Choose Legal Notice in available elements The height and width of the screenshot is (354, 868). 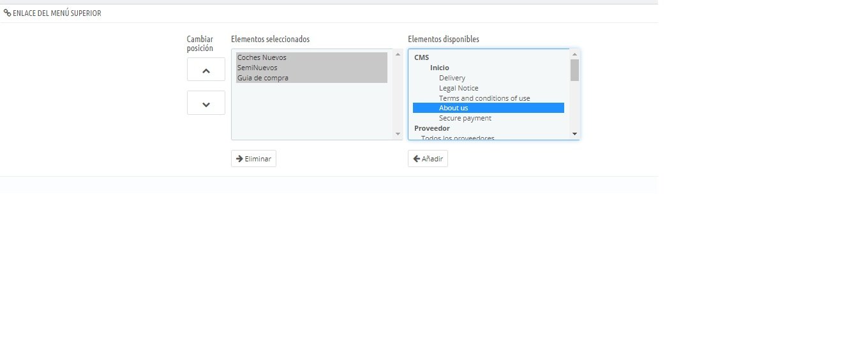point(488,88)
